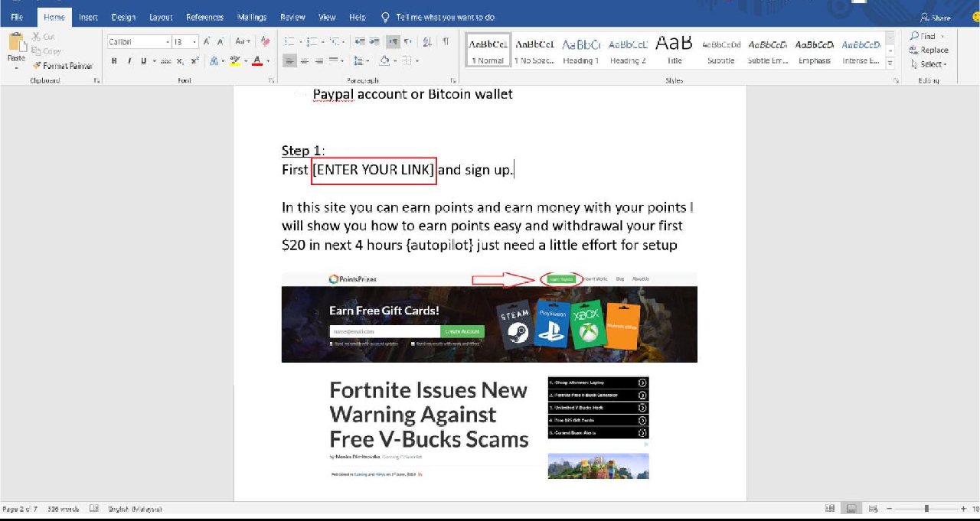Screen dimensions: 980x521
Task: Switch to the Insert tab
Action: point(88,17)
